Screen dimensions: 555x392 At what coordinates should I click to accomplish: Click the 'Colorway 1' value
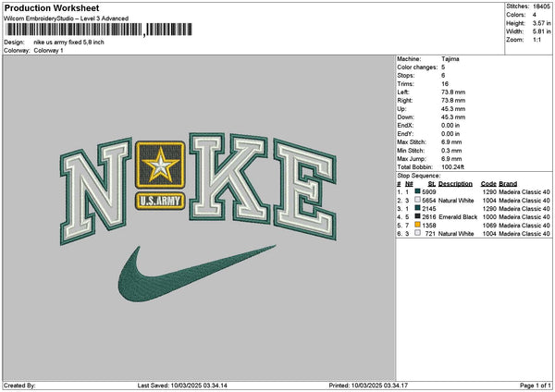pyautogui.click(x=48, y=51)
